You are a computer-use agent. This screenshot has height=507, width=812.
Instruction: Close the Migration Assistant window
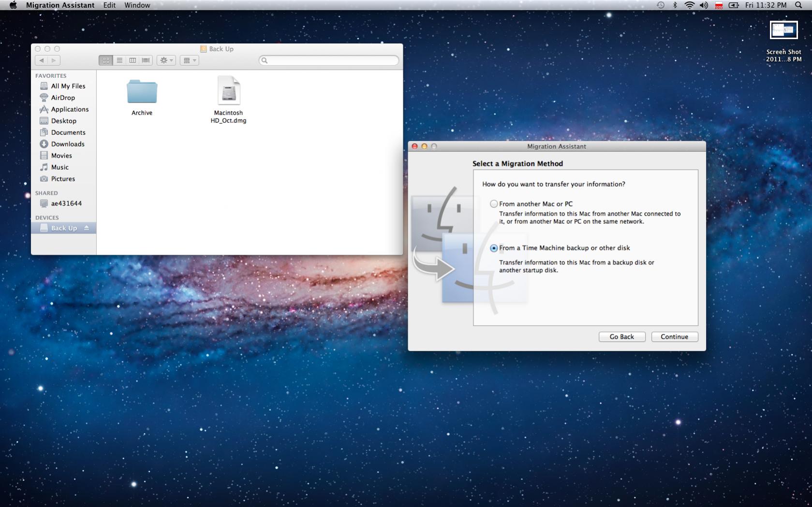[x=414, y=146]
